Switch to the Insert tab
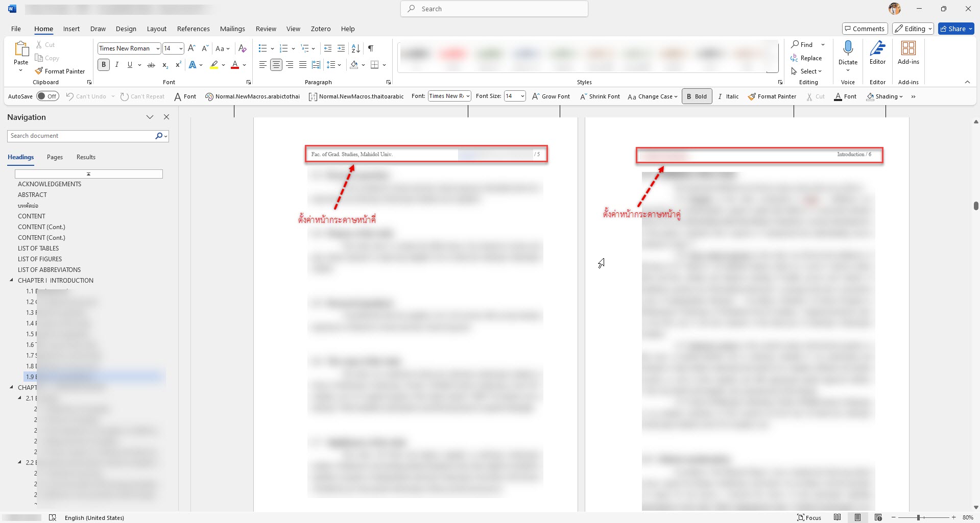This screenshot has width=980, height=523. coord(71,29)
